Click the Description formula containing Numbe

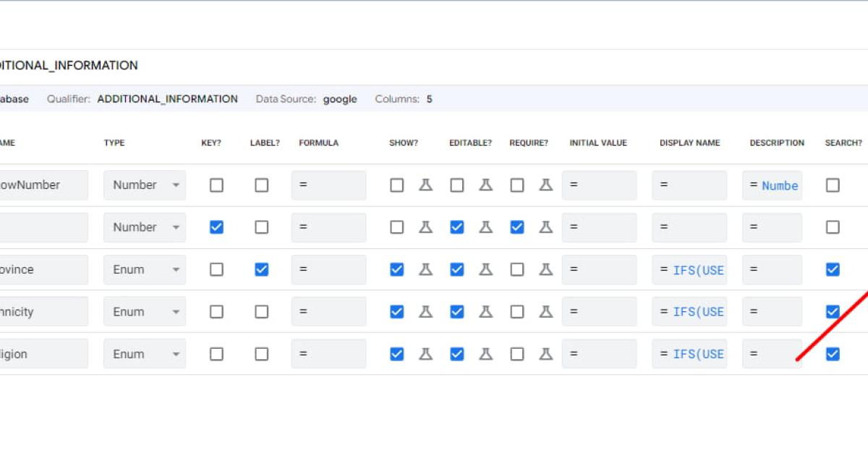click(772, 185)
